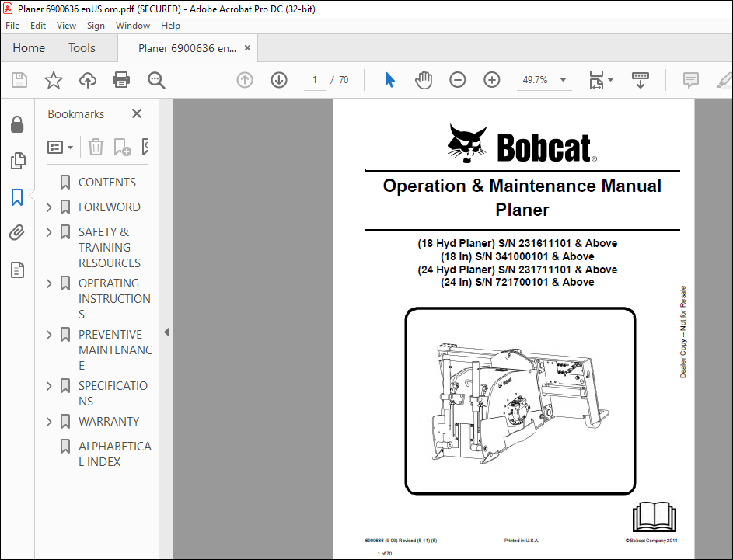Zoom out with the minus button
Image resolution: width=733 pixels, height=560 pixels.
click(x=458, y=80)
